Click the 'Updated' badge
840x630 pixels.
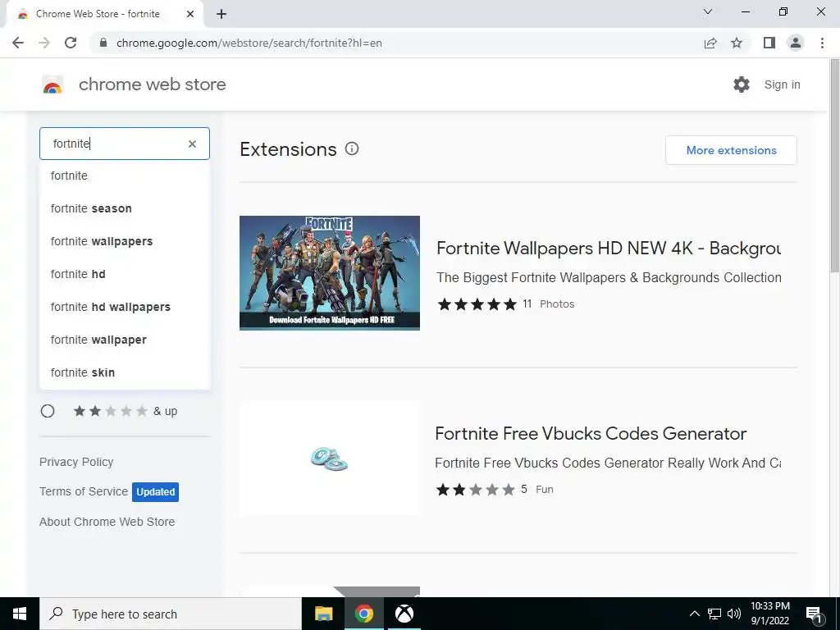155,492
